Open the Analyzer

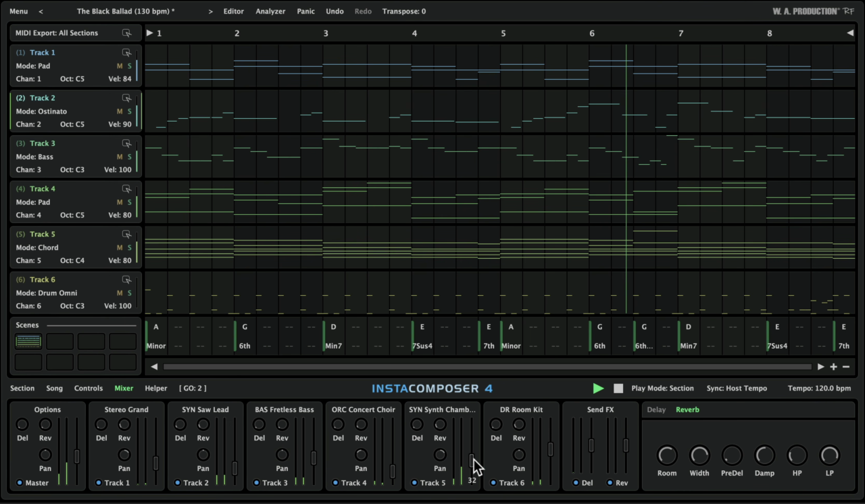pyautogui.click(x=270, y=11)
